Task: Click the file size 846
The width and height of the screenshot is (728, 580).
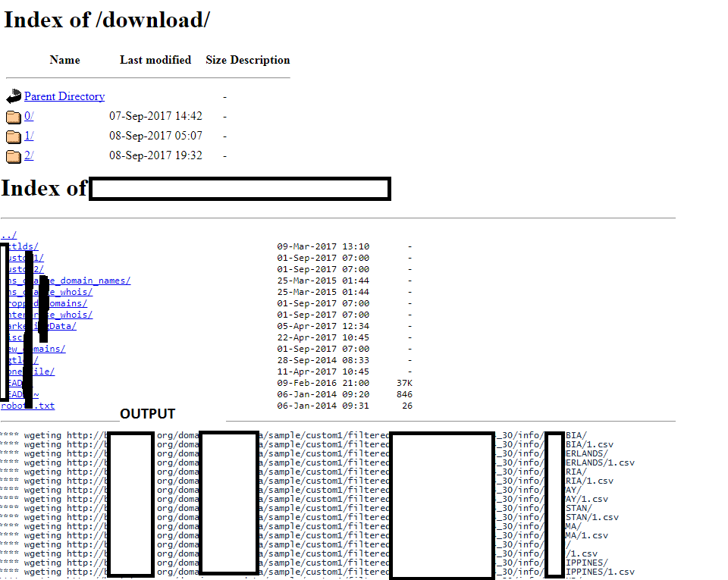Action: (x=404, y=394)
